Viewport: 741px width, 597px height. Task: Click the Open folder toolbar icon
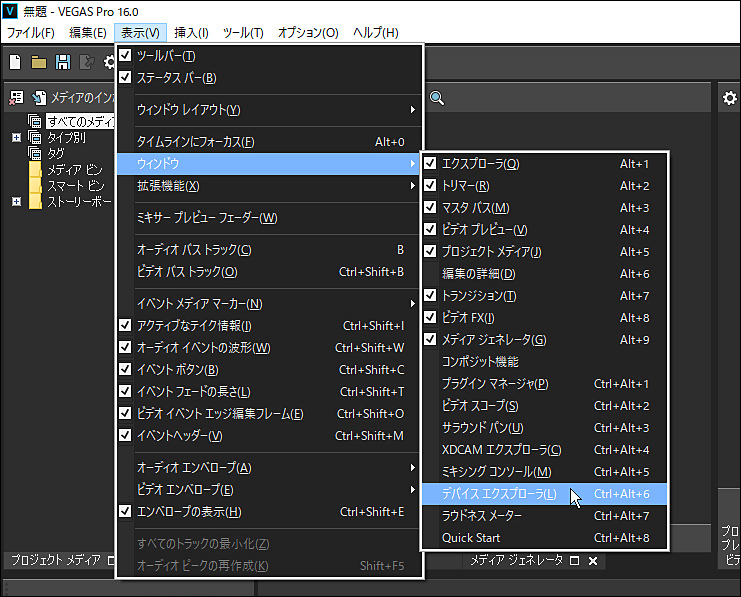pyautogui.click(x=38, y=62)
